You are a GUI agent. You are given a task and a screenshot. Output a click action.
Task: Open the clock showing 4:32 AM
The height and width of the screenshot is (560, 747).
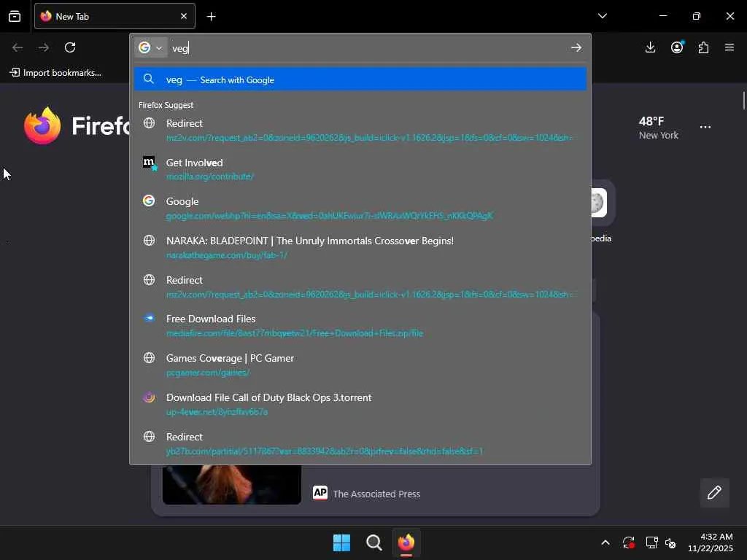tap(710, 542)
